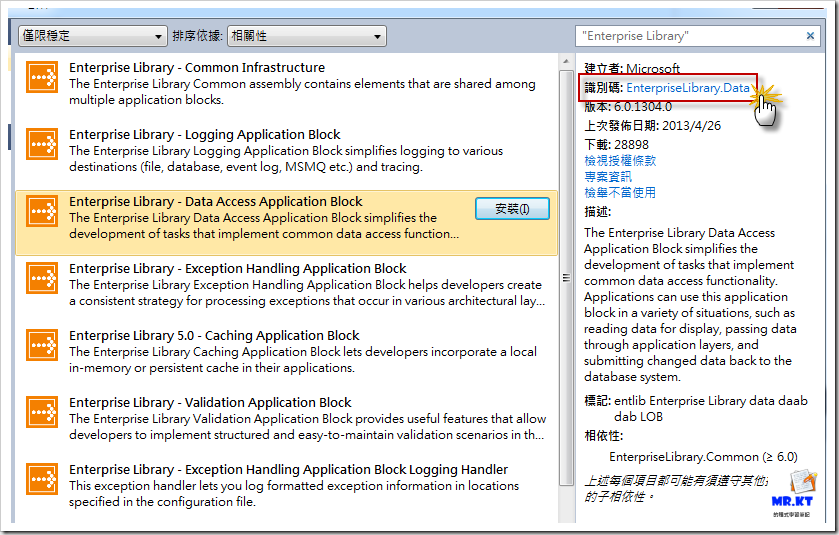Open the 相關性 sort order dropdown
This screenshot has width=839, height=535.
point(307,36)
